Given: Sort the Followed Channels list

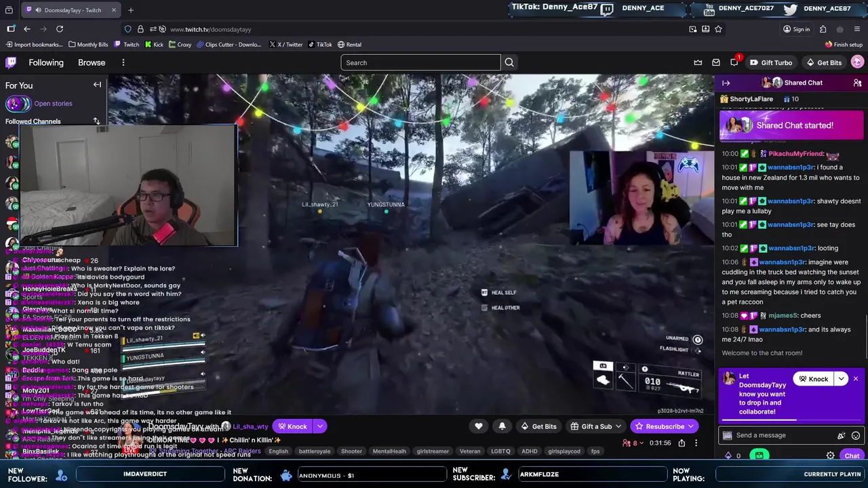Looking at the screenshot, I should tap(96, 121).
